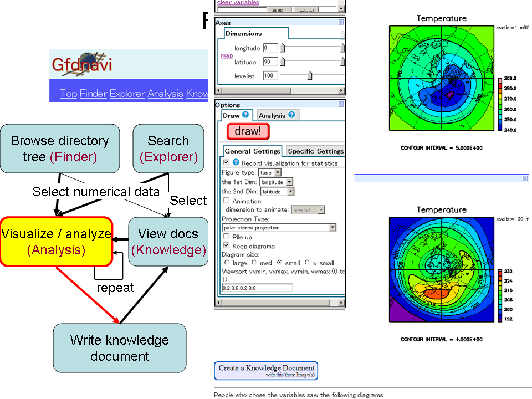This screenshot has height=399, width=532.
Task: Open the Specific Settings tab
Action: click(x=315, y=151)
